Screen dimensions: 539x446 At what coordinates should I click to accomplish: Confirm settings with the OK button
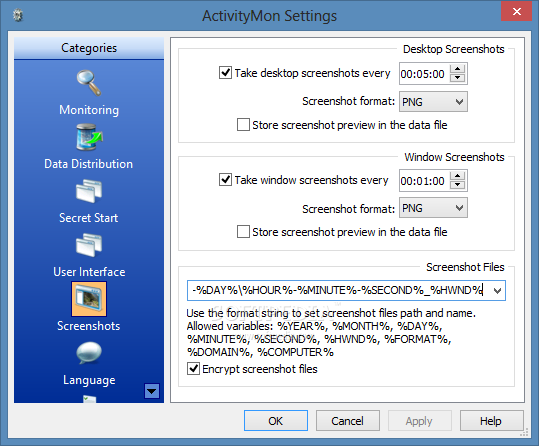pyautogui.click(x=276, y=421)
